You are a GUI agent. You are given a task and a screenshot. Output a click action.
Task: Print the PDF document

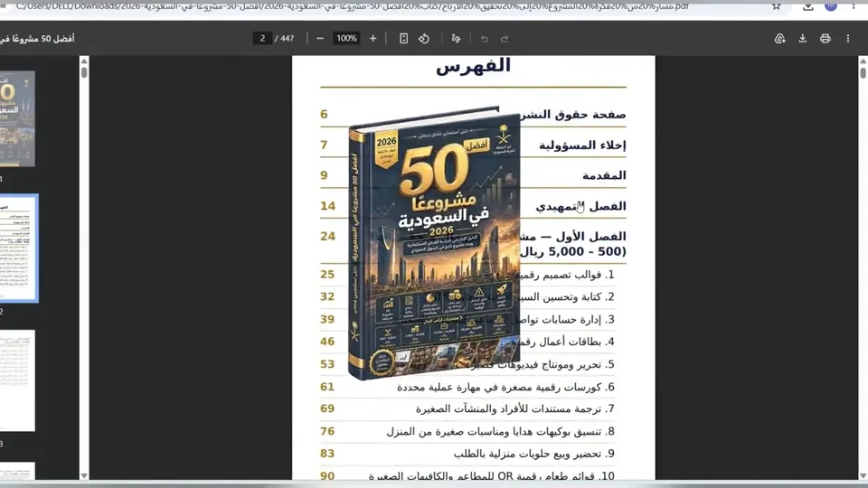(x=826, y=38)
